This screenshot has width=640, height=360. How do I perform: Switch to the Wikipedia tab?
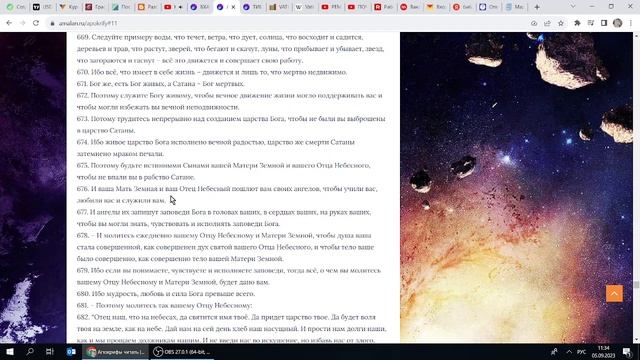(x=304, y=7)
